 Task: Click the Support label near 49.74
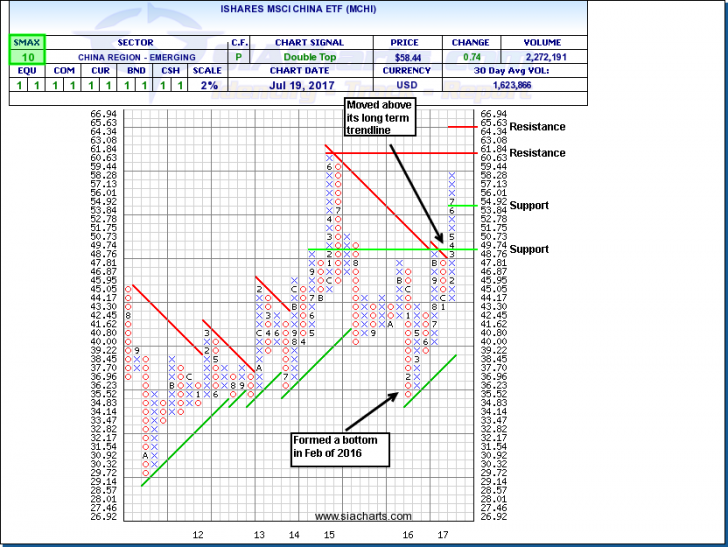click(529, 249)
